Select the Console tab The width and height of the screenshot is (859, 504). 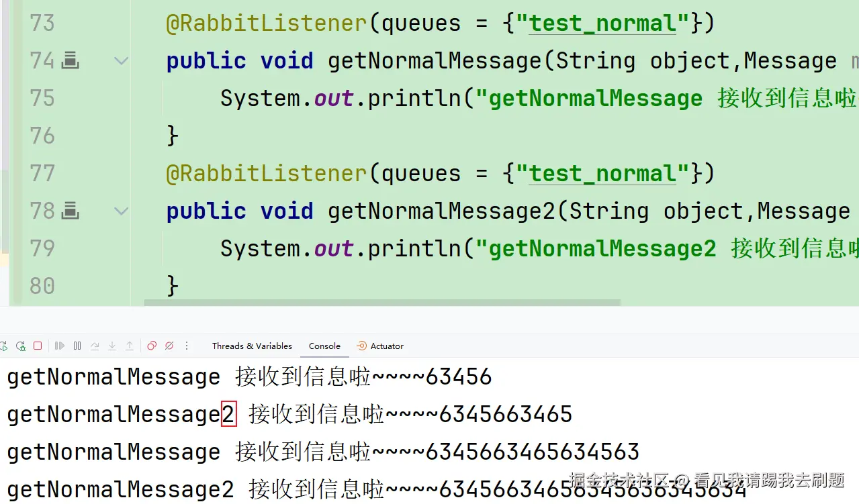point(324,346)
